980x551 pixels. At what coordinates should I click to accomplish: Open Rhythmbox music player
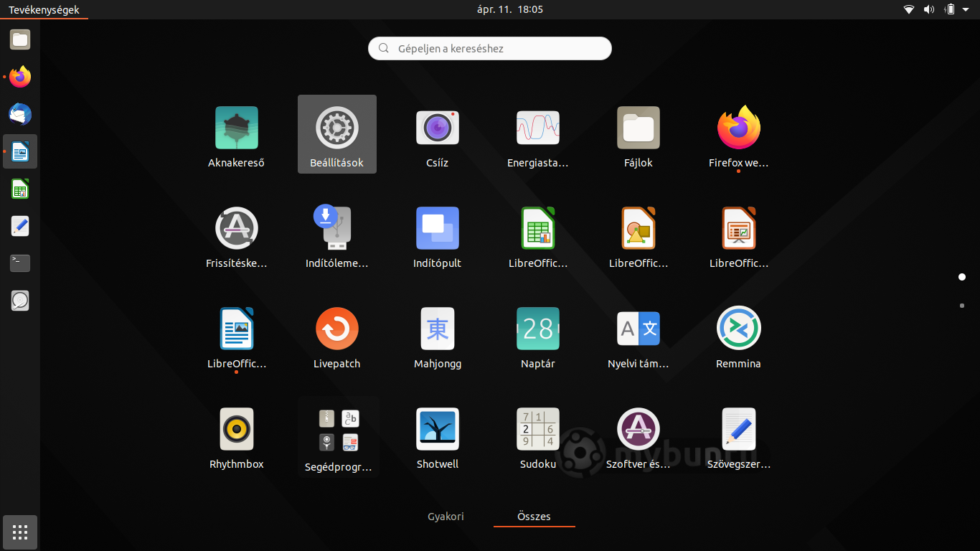coord(237,435)
